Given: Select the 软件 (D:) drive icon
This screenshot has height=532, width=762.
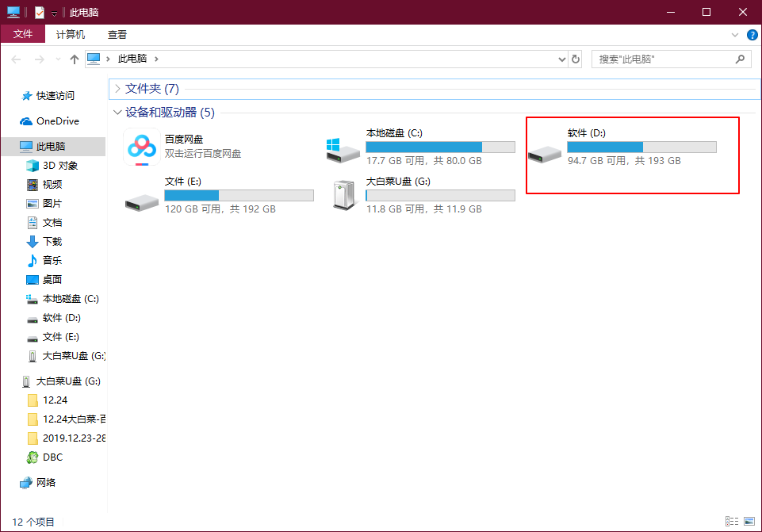Looking at the screenshot, I should click(545, 155).
